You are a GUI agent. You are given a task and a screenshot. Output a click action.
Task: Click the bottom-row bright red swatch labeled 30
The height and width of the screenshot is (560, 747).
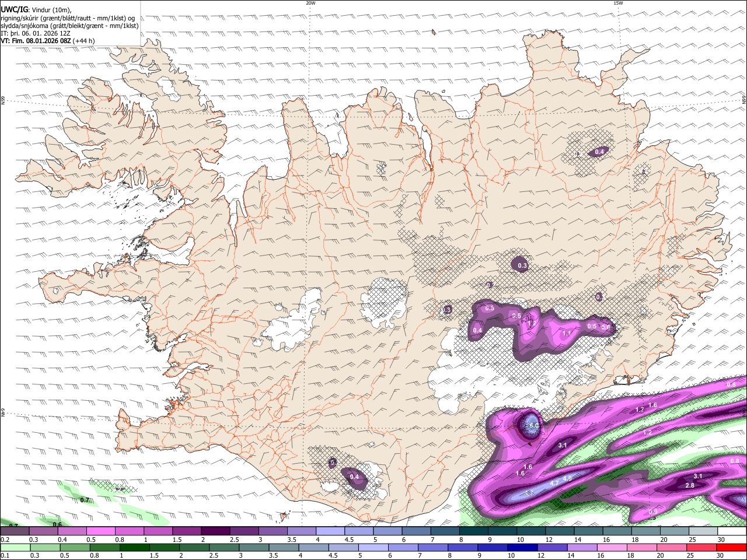[731, 547]
